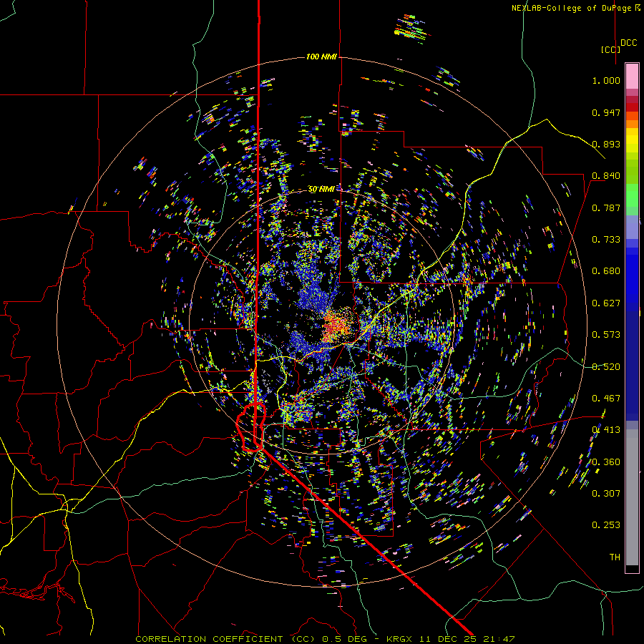Screen dimensions: 644x644
Task: Click the bold red closed polygon outline
Action: tap(251, 427)
